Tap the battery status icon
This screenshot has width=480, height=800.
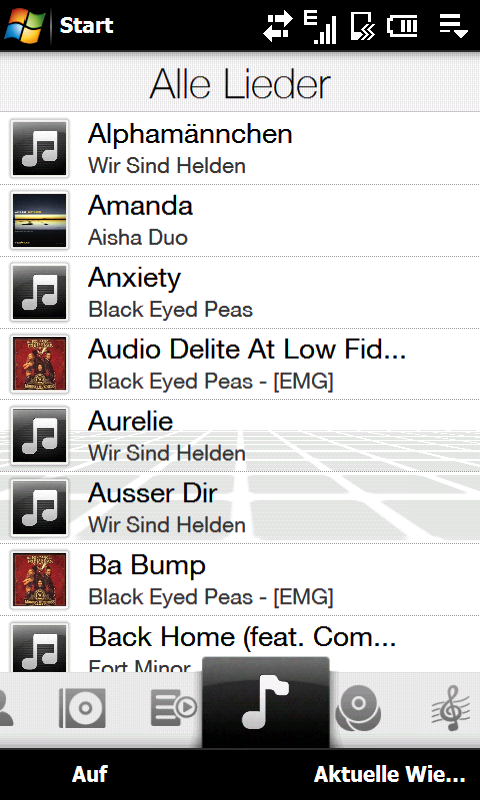pyautogui.click(x=402, y=25)
